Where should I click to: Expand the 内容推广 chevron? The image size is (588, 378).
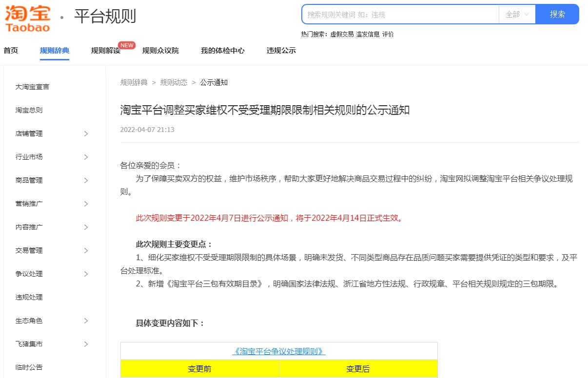point(86,227)
